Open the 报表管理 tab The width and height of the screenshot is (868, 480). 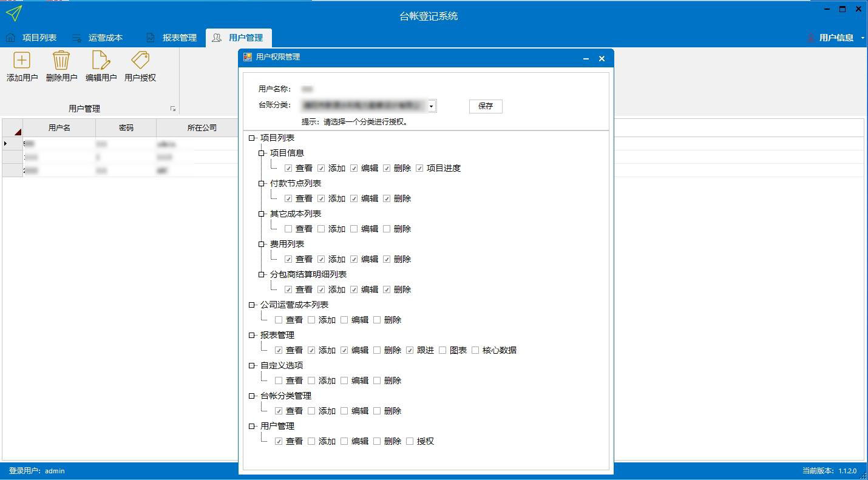click(x=171, y=38)
